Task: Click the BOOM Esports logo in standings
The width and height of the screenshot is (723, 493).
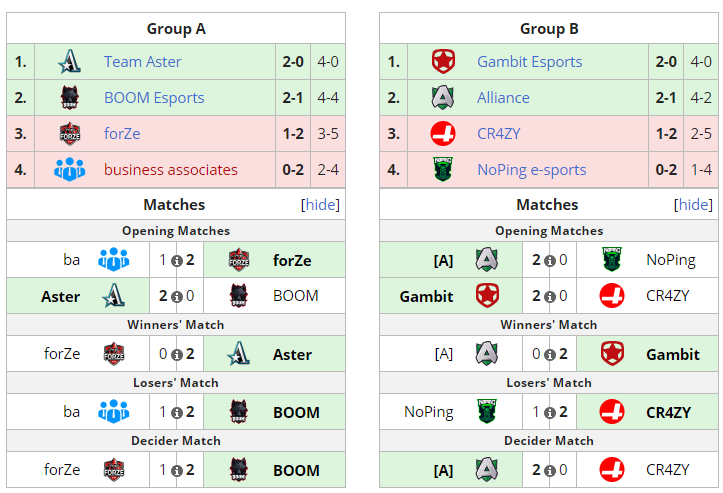Action: [69, 98]
